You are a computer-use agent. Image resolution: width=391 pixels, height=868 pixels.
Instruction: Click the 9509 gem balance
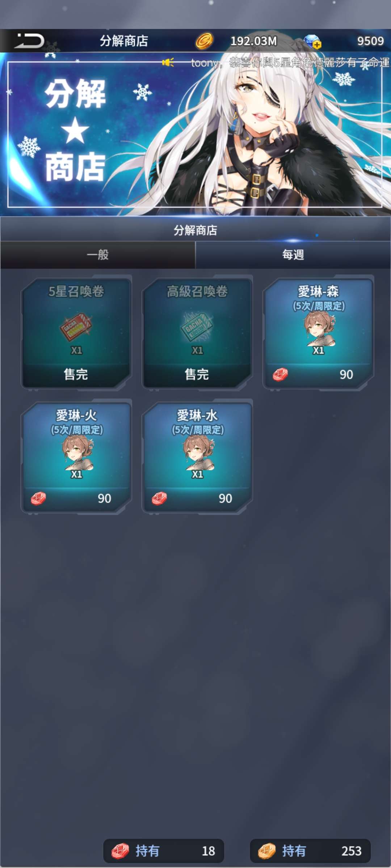tap(370, 41)
